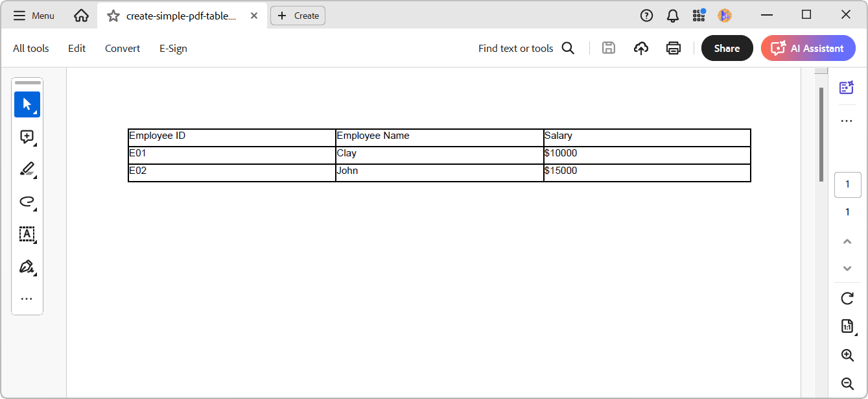The width and height of the screenshot is (868, 399).
Task: Open the notifications bell
Action: pos(672,15)
